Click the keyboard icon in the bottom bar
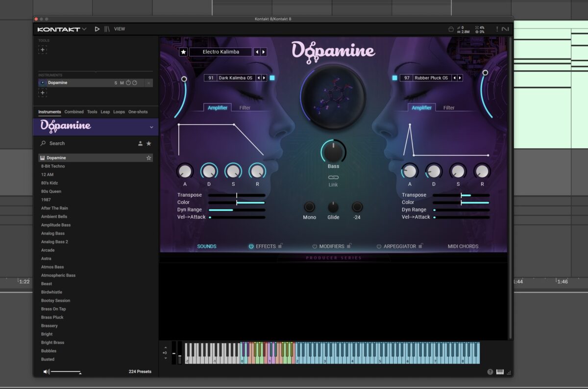This screenshot has height=389, width=588. click(500, 372)
